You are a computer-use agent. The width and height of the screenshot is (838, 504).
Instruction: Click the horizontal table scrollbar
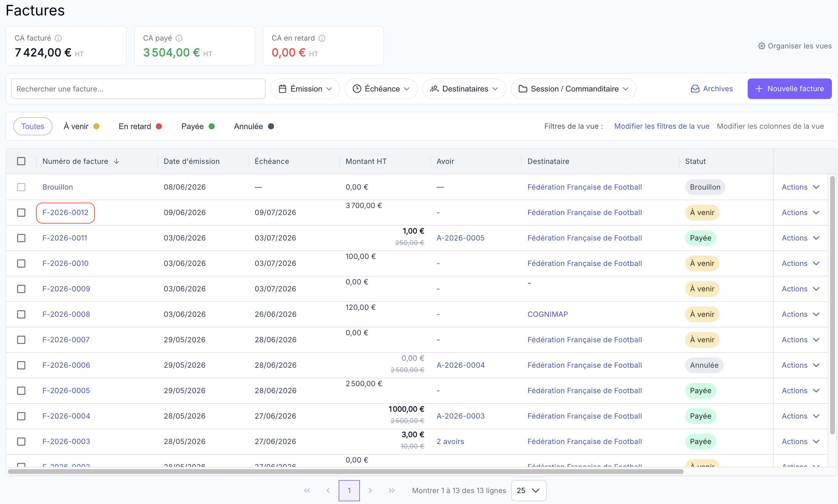click(345, 471)
